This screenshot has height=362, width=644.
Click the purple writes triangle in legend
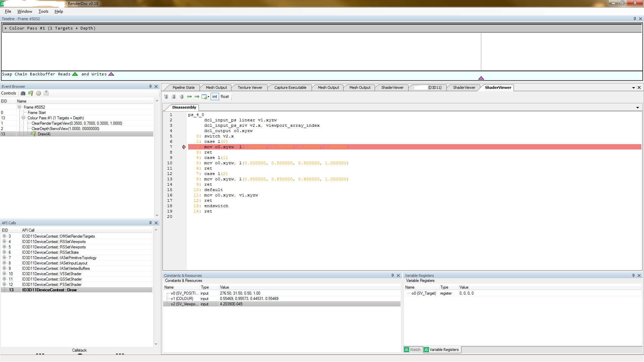click(x=111, y=74)
